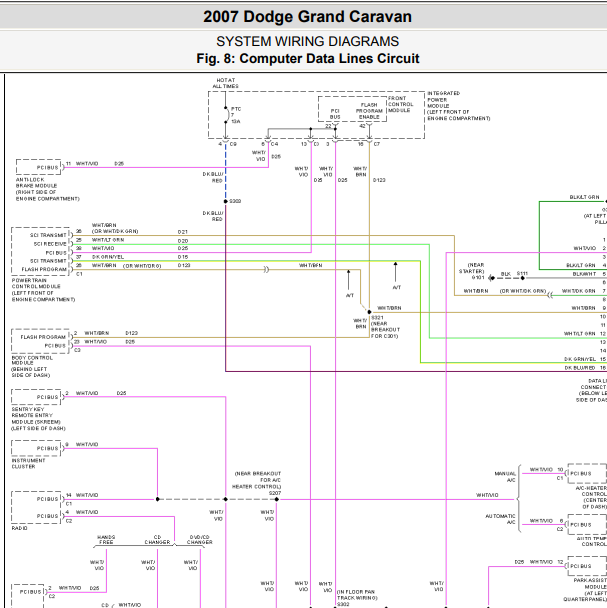Click the 'S321' splice label
This screenshot has width=607, height=608.
pyautogui.click(x=377, y=318)
